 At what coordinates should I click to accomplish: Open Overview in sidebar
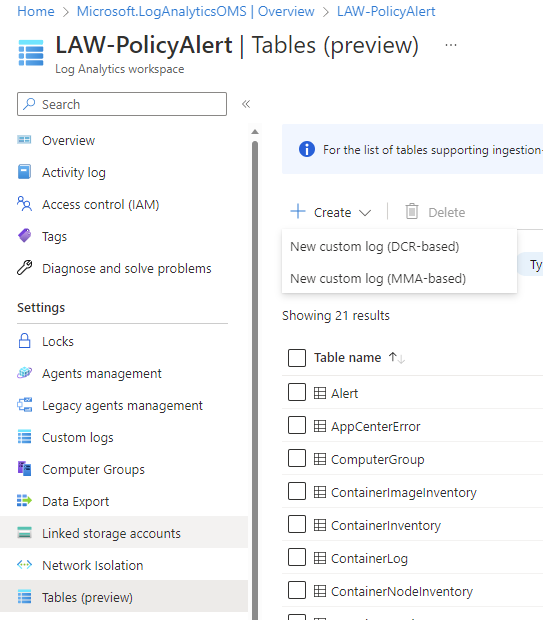(68, 140)
